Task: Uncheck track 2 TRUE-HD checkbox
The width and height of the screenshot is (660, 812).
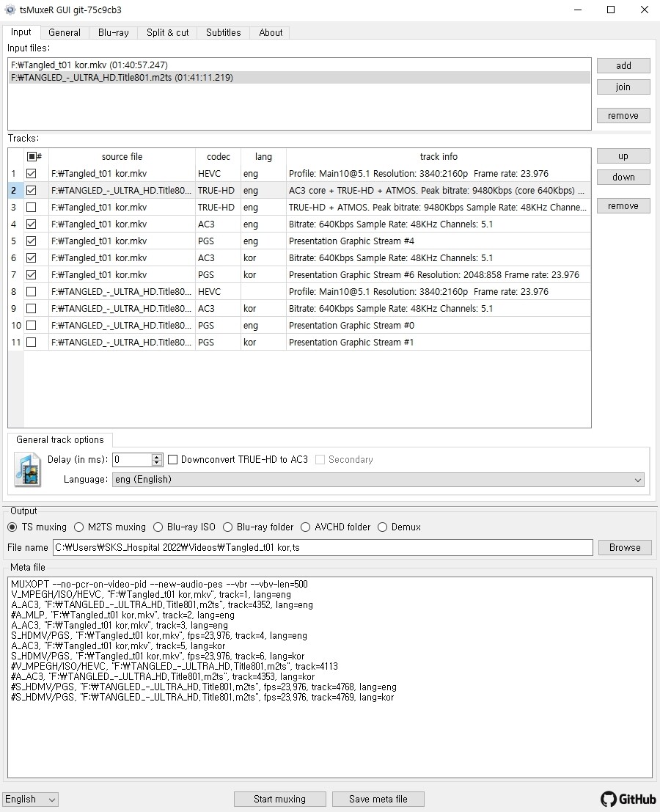Action: (x=31, y=191)
